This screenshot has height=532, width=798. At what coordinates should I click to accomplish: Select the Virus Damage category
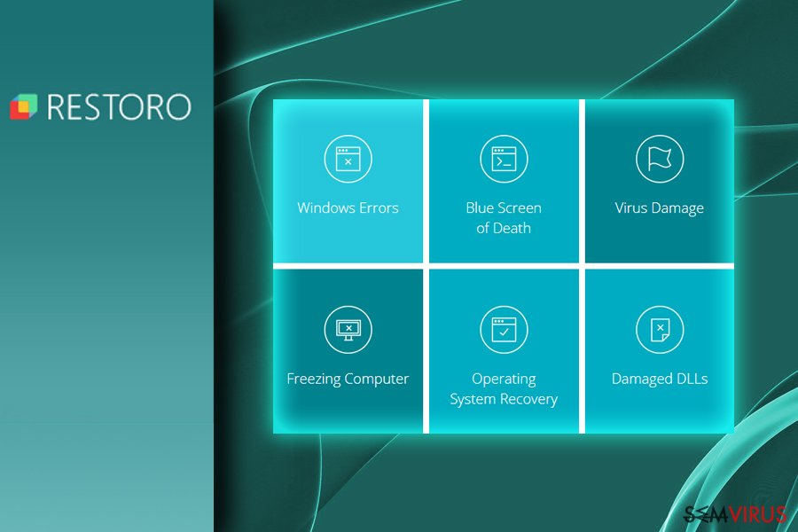tap(659, 182)
